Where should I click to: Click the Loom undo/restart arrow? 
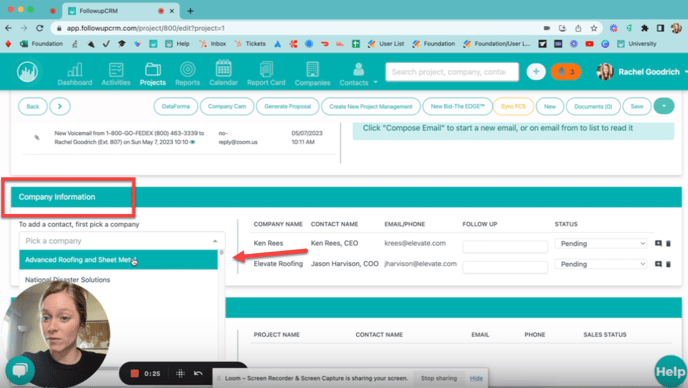click(x=198, y=374)
